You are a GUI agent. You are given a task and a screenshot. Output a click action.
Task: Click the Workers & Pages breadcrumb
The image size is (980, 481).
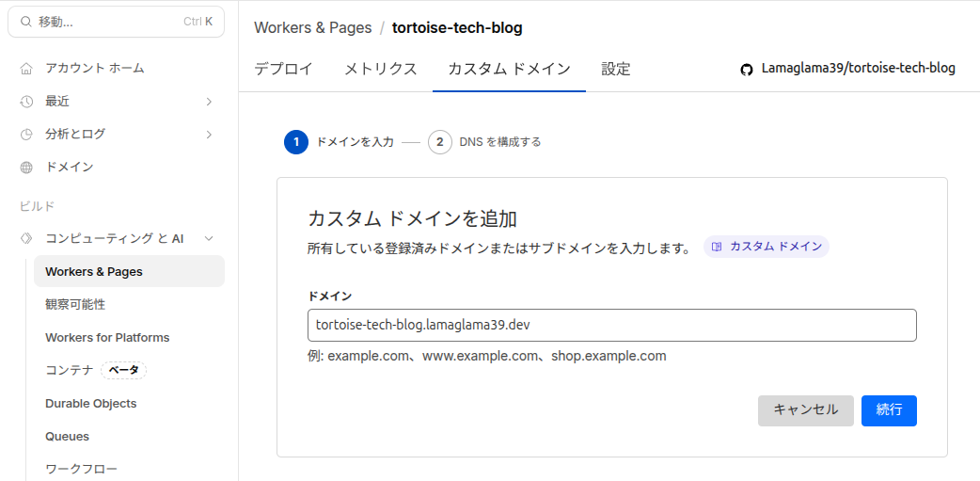(x=312, y=27)
